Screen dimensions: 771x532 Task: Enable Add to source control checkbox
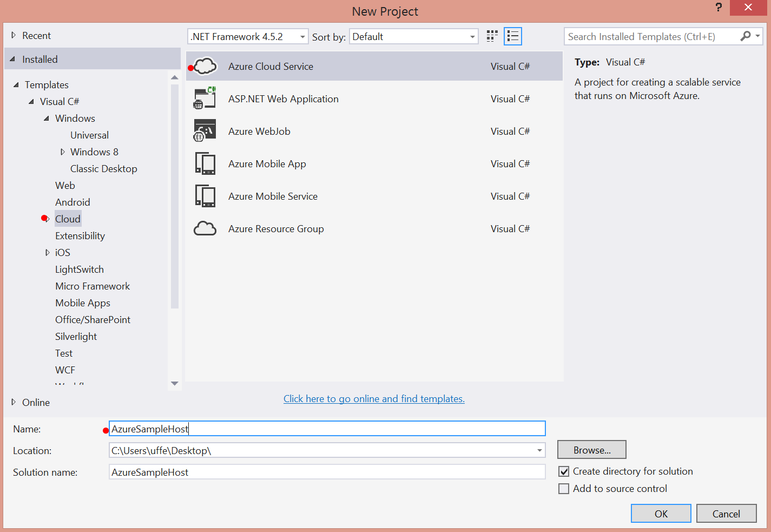[x=564, y=489]
